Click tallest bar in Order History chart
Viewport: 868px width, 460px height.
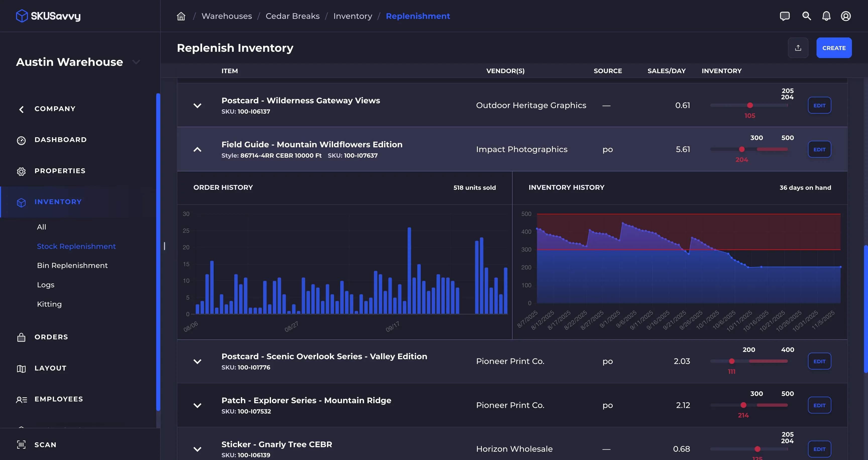tap(409, 270)
